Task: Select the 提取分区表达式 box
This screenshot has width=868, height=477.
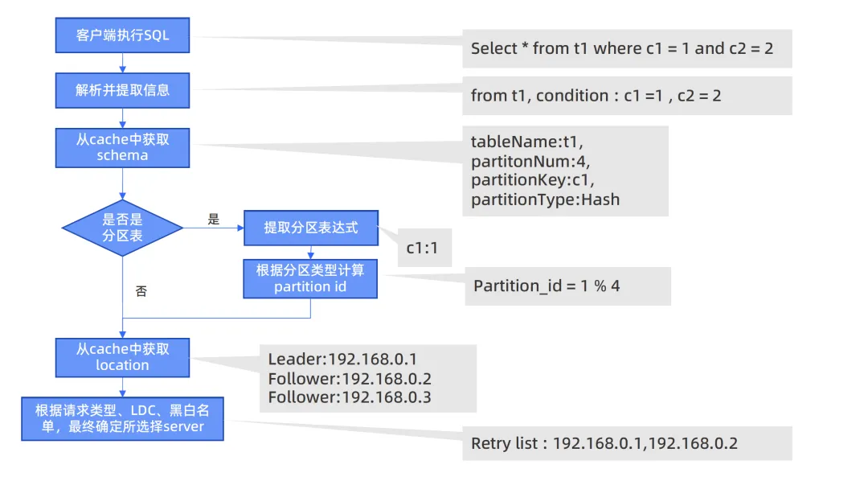Action: (x=310, y=228)
